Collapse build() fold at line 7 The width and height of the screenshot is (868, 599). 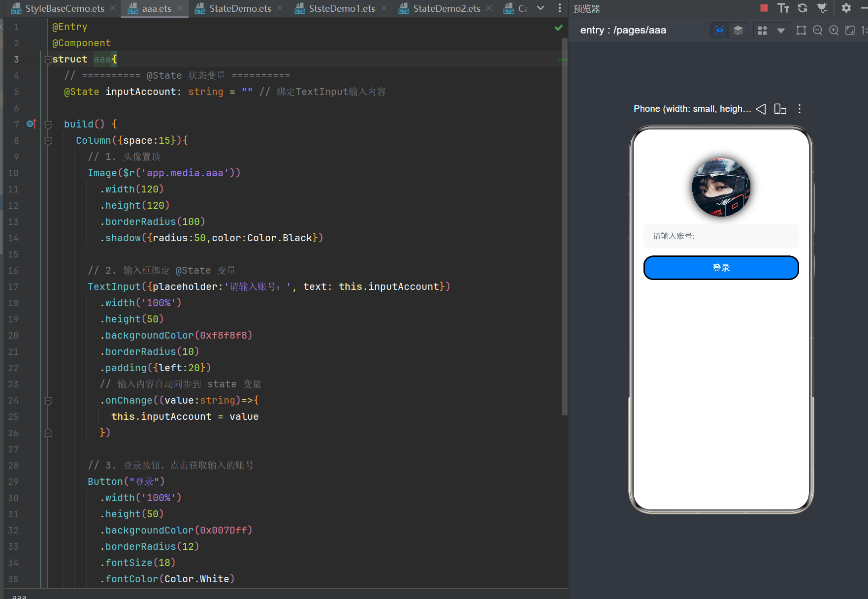48,125
